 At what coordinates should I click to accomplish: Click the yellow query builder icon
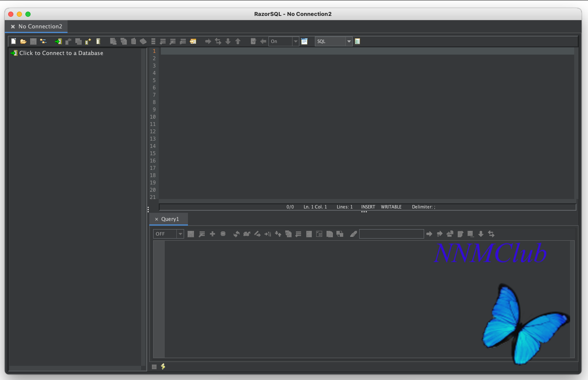[x=193, y=41]
